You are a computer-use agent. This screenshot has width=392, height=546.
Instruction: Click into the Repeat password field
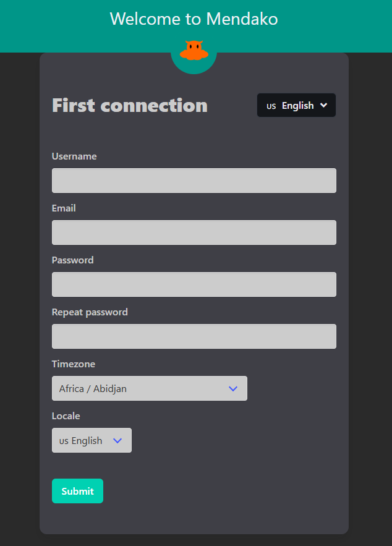point(194,336)
